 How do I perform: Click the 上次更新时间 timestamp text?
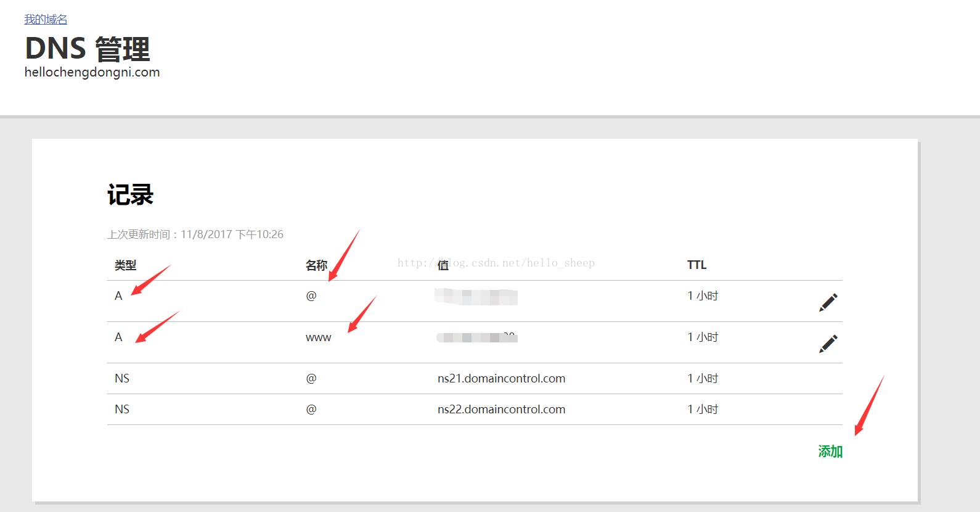195,234
